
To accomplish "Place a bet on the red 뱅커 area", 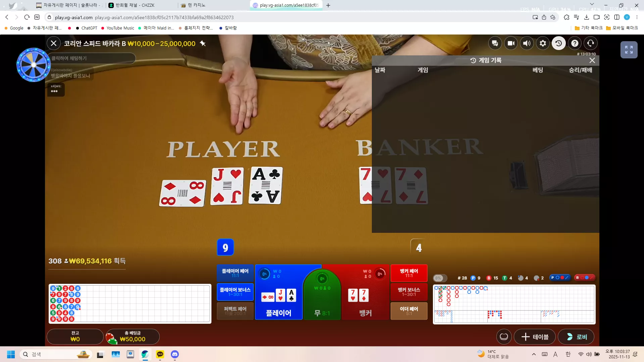I will (x=365, y=292).
